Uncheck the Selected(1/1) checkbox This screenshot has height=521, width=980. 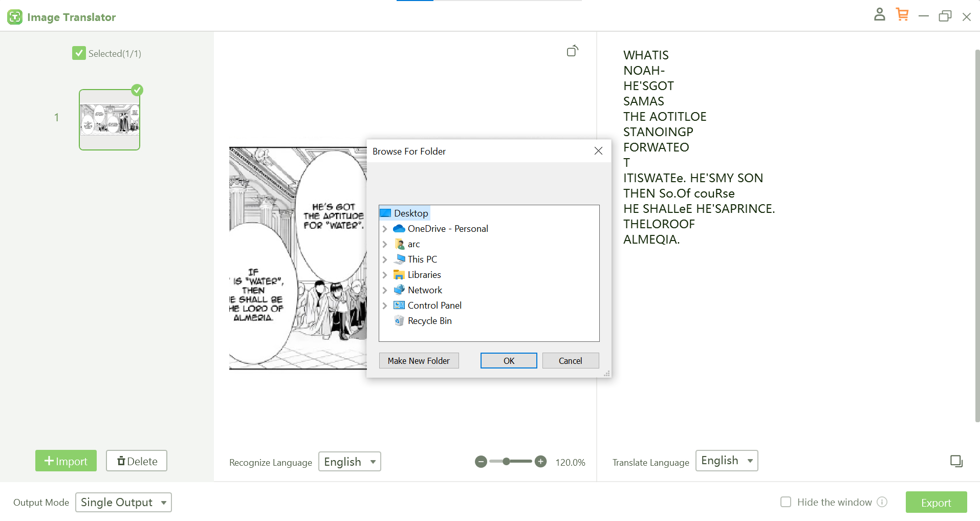pyautogui.click(x=79, y=53)
